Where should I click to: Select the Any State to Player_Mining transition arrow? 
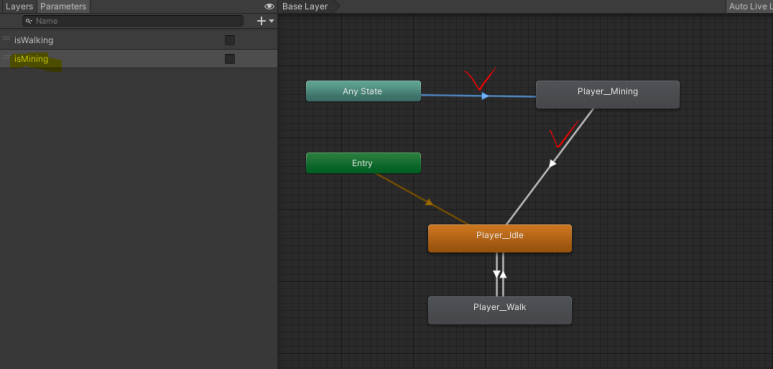coord(486,96)
